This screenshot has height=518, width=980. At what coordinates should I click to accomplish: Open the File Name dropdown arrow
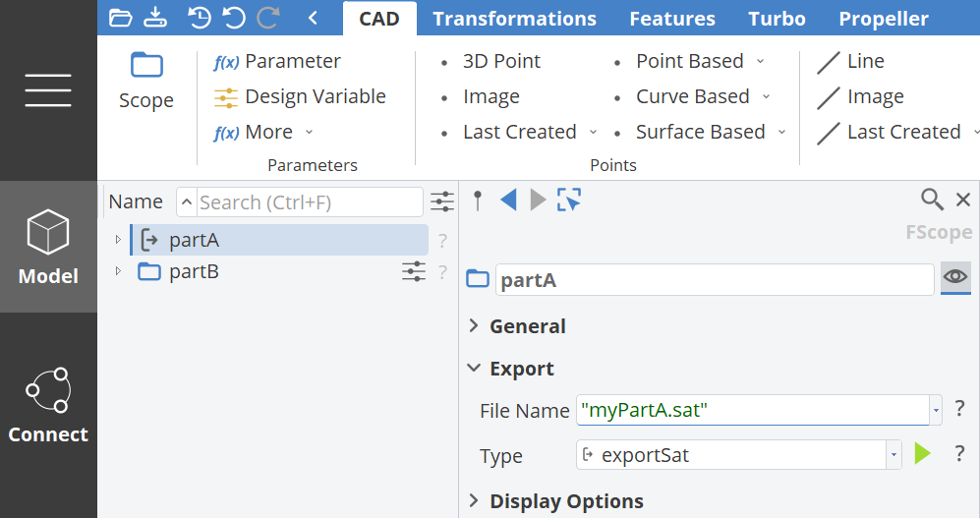(x=936, y=411)
